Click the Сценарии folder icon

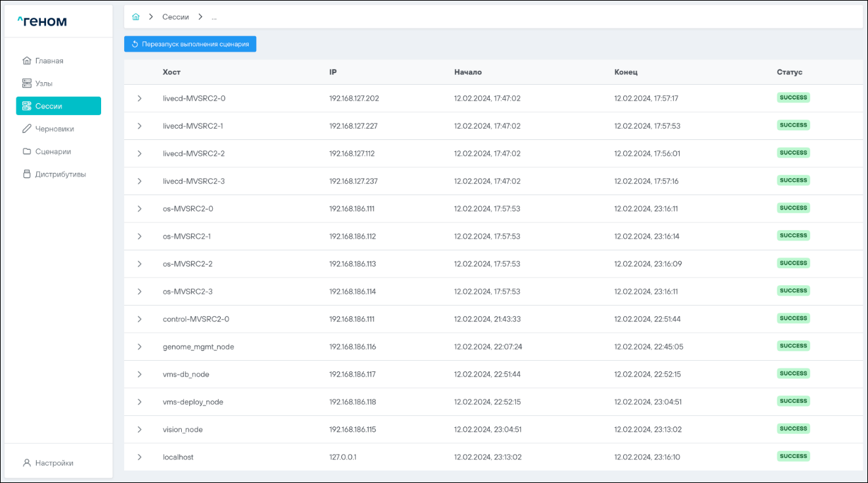coord(27,151)
